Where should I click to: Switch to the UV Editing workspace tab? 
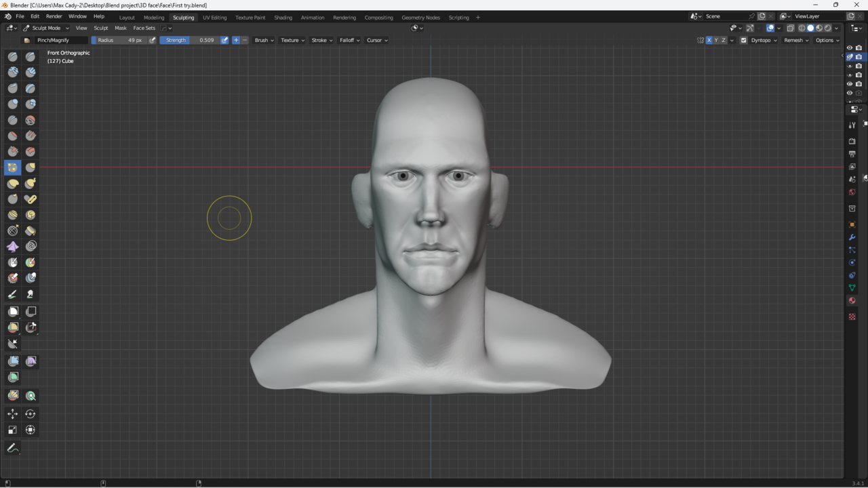point(214,17)
